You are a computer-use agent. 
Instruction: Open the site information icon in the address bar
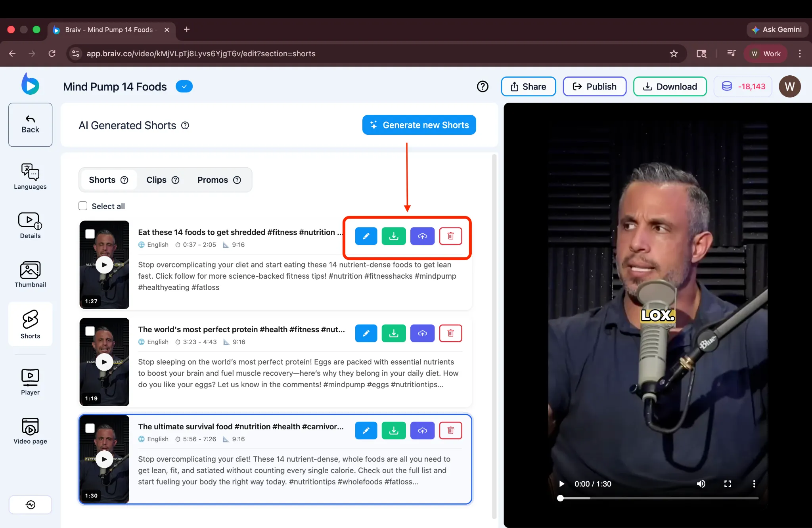[75, 54]
